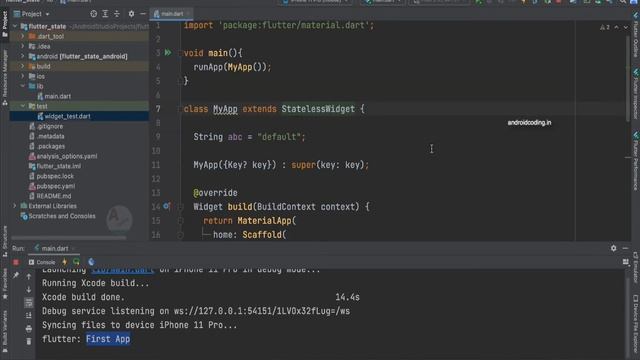The width and height of the screenshot is (640, 360).
Task: Select pubspec.lock in the project tree
Action: pos(55,176)
